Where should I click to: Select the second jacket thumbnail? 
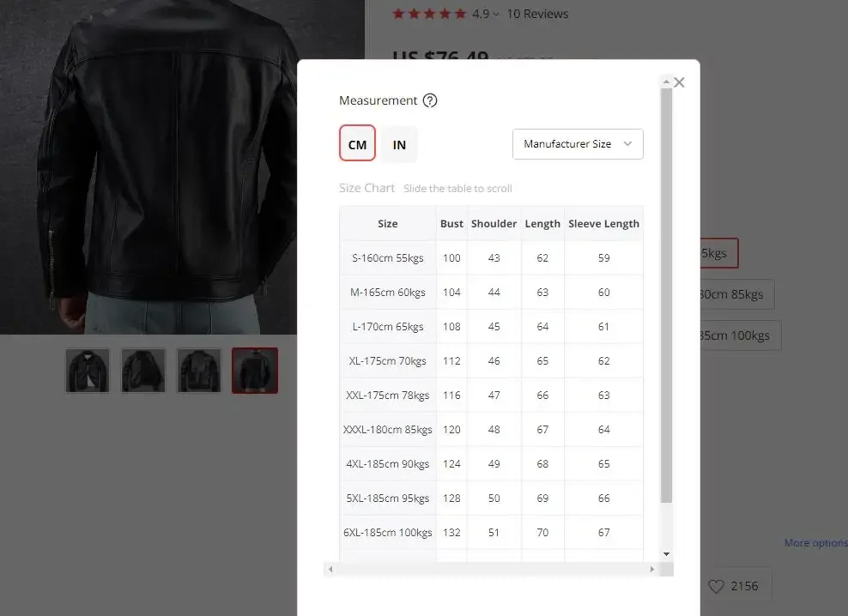pyautogui.click(x=143, y=371)
